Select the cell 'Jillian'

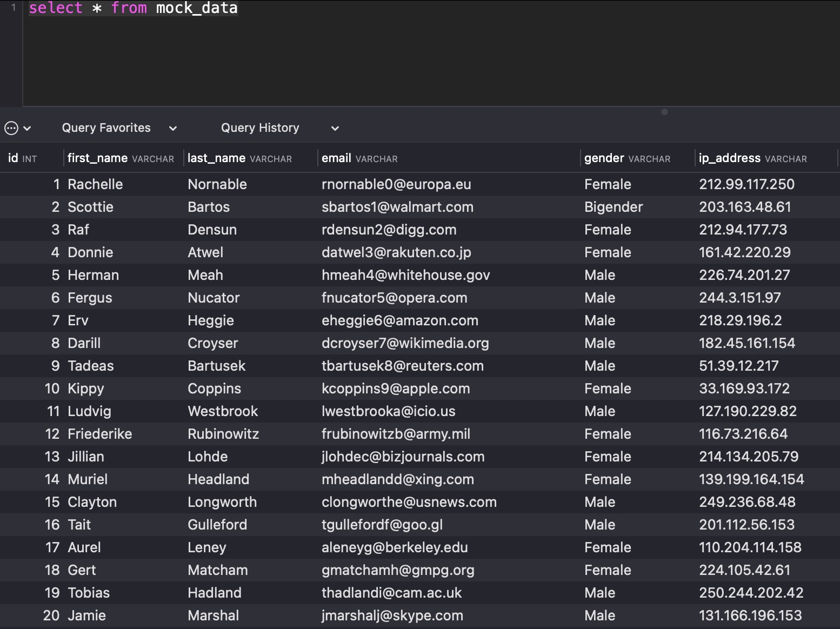point(85,457)
